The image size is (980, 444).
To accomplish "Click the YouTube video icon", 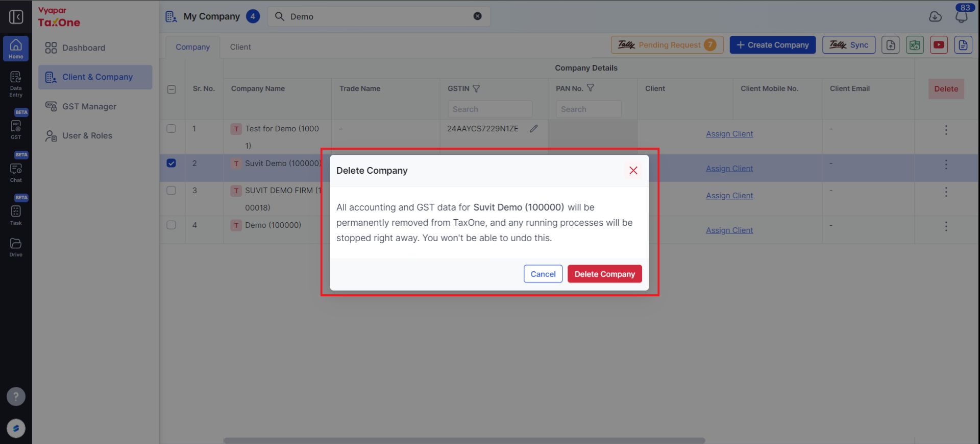I will click(x=939, y=45).
